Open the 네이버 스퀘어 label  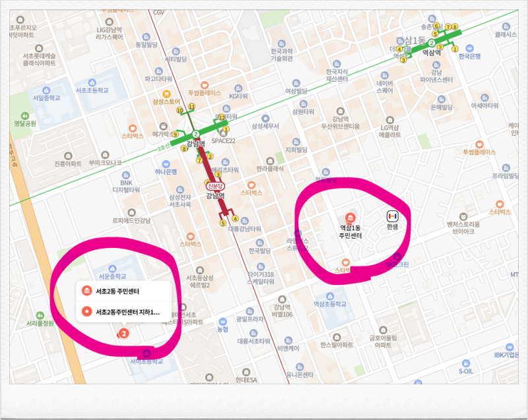coord(385,87)
